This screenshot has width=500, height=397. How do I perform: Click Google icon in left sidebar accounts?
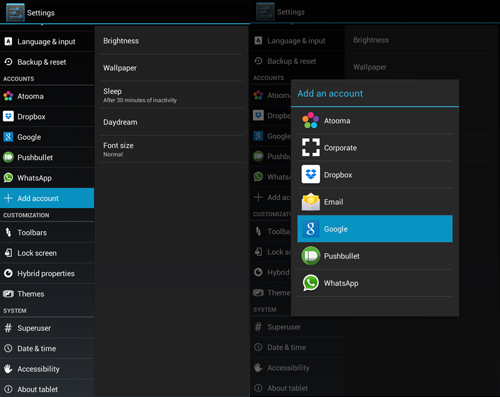8,137
